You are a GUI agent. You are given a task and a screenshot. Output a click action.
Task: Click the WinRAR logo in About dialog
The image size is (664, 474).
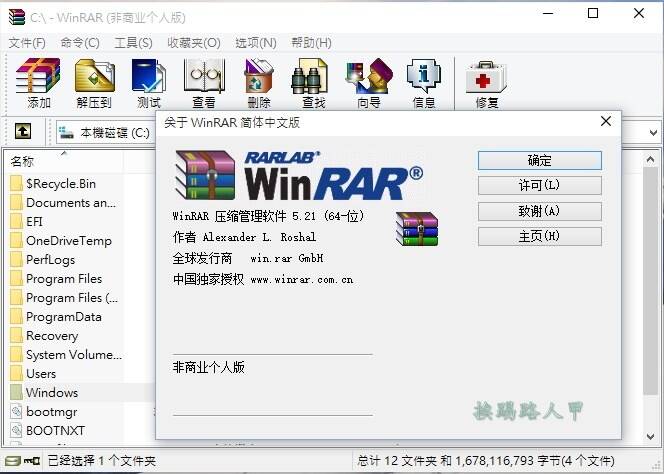[299, 175]
